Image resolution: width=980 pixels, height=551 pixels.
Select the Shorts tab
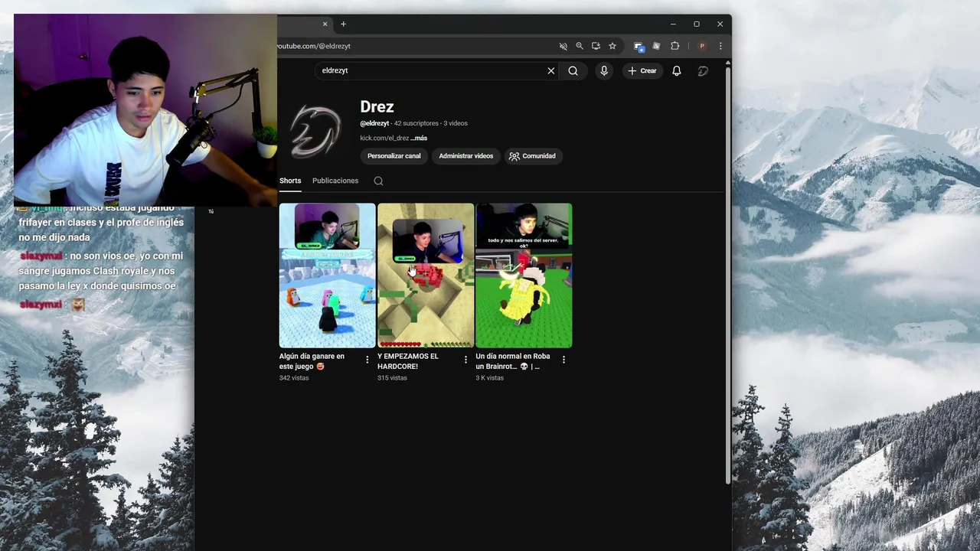[290, 181]
